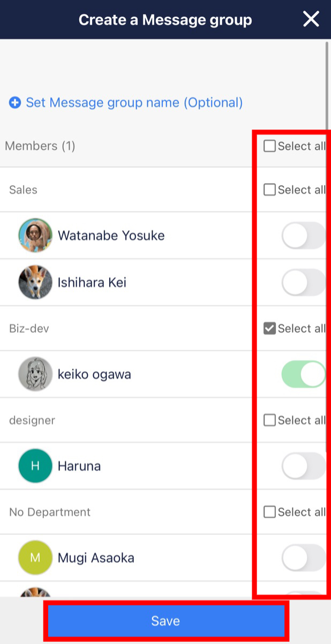
Task: Enable the toggle for Haruna
Action: click(x=304, y=466)
